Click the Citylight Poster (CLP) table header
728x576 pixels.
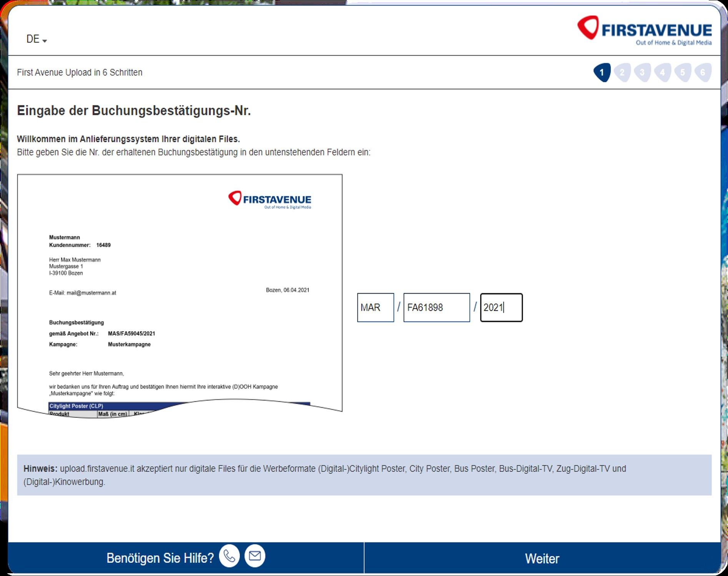click(76, 406)
